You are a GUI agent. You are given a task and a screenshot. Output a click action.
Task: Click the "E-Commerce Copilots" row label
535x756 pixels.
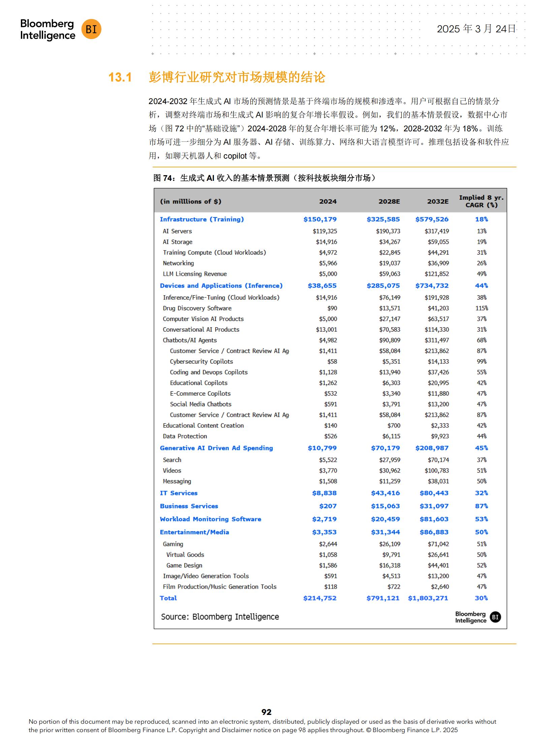click(200, 394)
